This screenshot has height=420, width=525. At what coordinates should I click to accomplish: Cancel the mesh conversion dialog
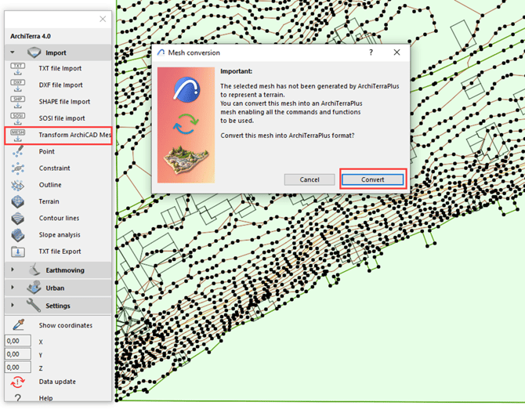point(310,179)
